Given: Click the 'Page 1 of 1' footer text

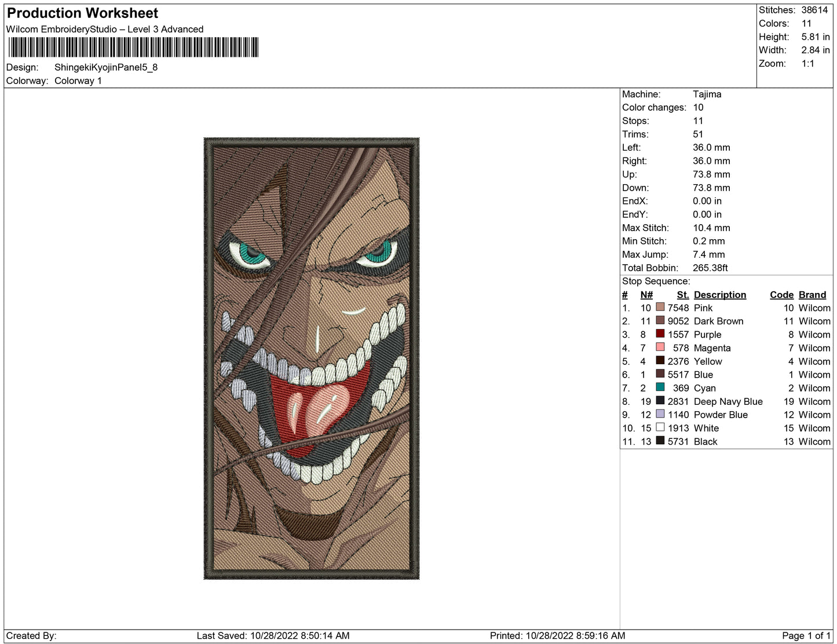Looking at the screenshot, I should (x=806, y=635).
